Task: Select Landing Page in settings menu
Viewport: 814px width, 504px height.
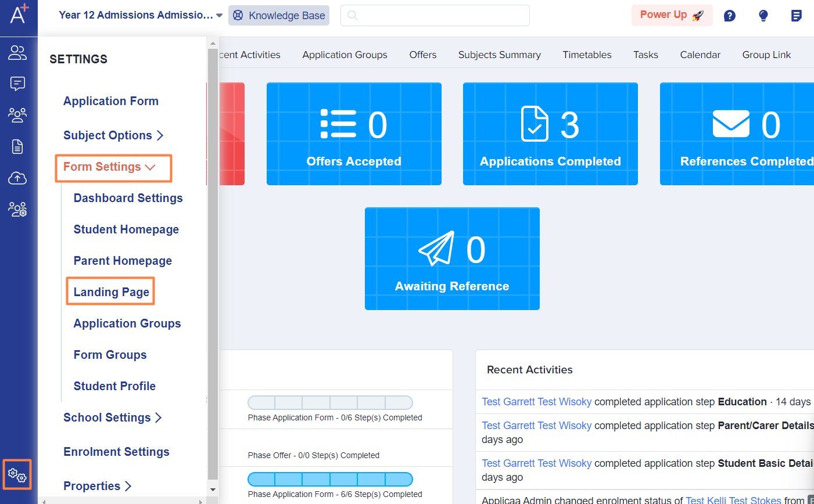Action: [x=111, y=292]
